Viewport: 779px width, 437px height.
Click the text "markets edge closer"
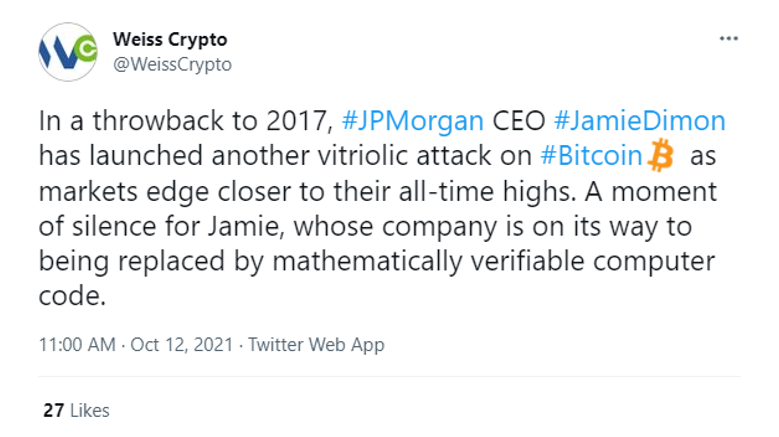[x=164, y=191]
